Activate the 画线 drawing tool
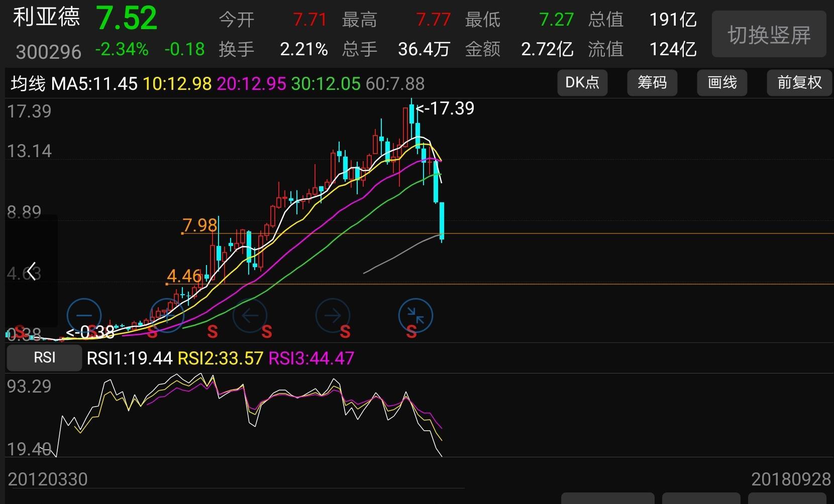834x504 pixels. point(722,83)
